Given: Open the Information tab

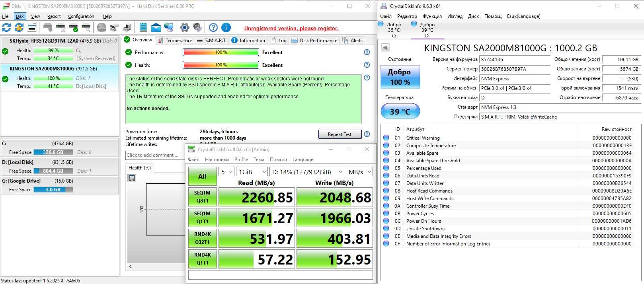Looking at the screenshot, I should [x=248, y=40].
